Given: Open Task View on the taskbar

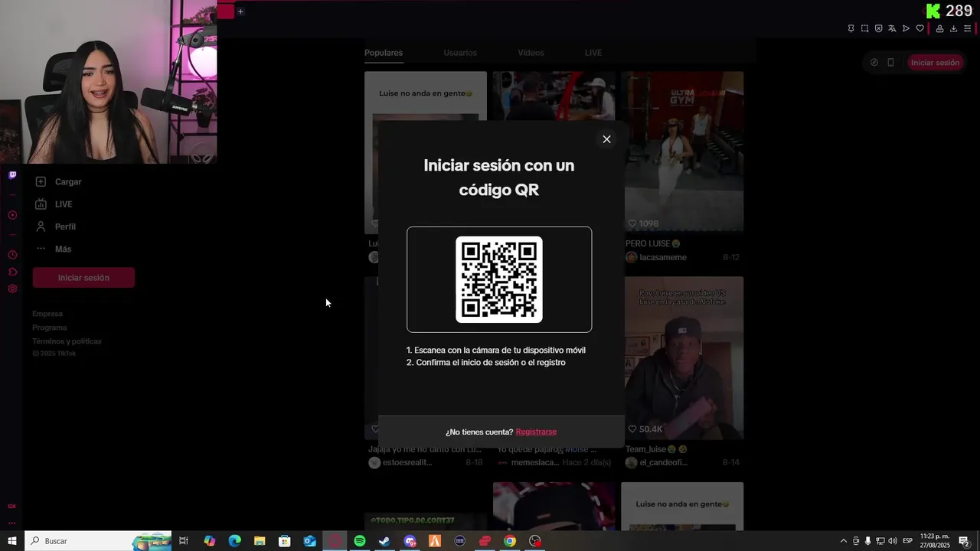Looking at the screenshot, I should (x=184, y=541).
